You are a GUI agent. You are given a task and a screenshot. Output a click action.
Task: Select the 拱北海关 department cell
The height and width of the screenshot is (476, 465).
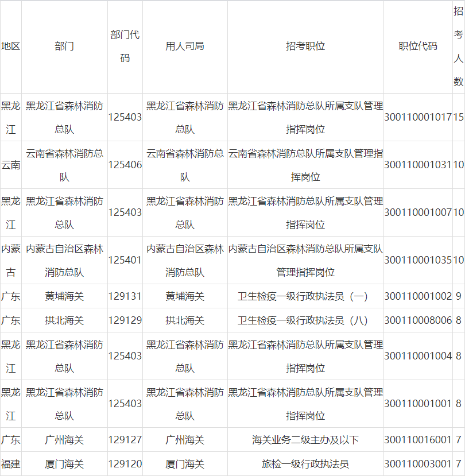(x=63, y=322)
